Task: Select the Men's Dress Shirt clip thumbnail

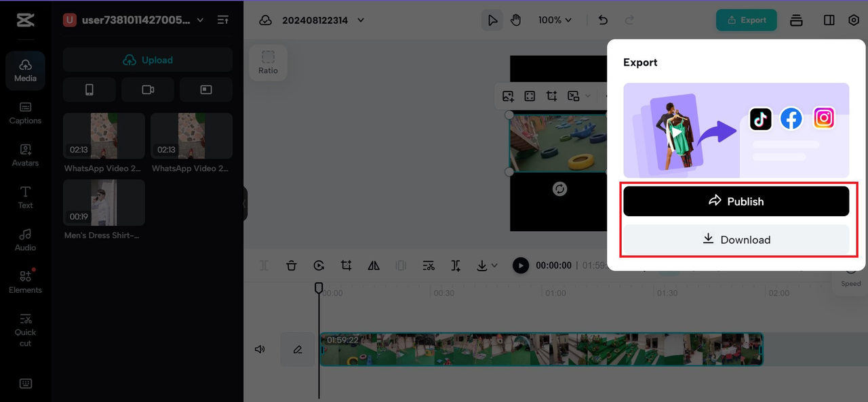Action: [x=104, y=202]
